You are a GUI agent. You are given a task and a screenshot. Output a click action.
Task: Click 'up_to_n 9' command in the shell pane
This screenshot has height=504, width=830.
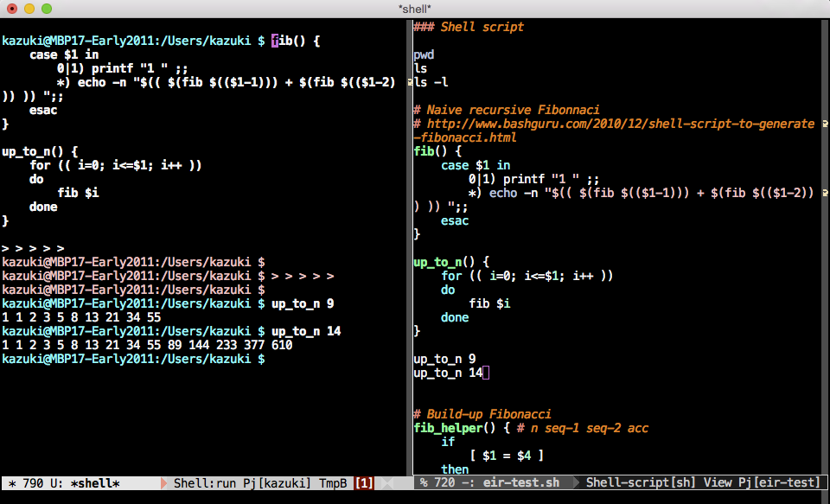click(303, 303)
